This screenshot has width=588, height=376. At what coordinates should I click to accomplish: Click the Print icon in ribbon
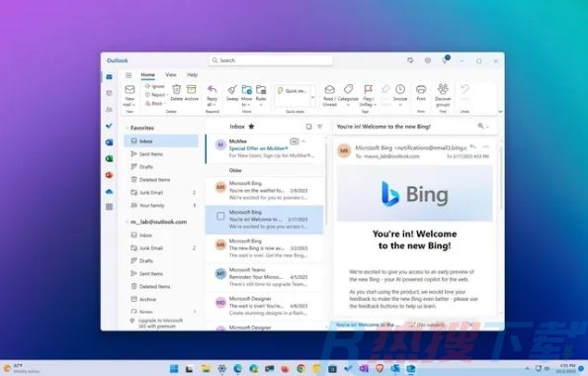tap(421, 89)
